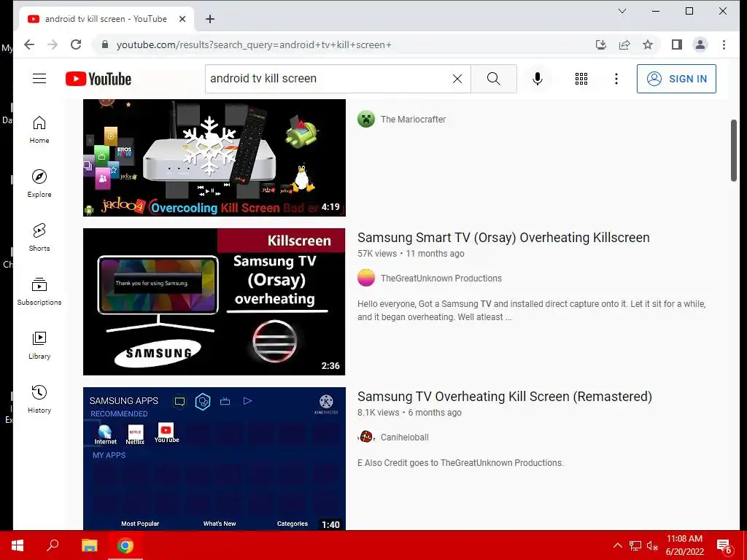Open Shorts in the sidebar
Viewport: 747px width, 560px height.
pos(39,237)
